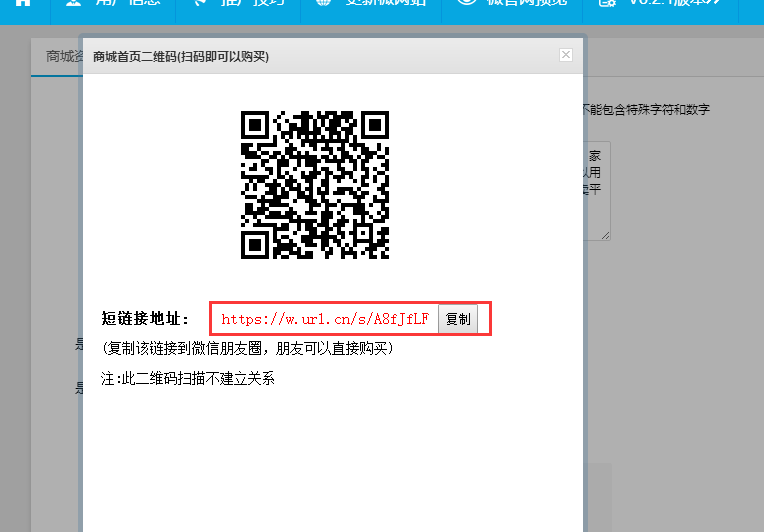This screenshot has width=764, height=532.
Task: Click the 短链接地址 label
Action: point(145,319)
